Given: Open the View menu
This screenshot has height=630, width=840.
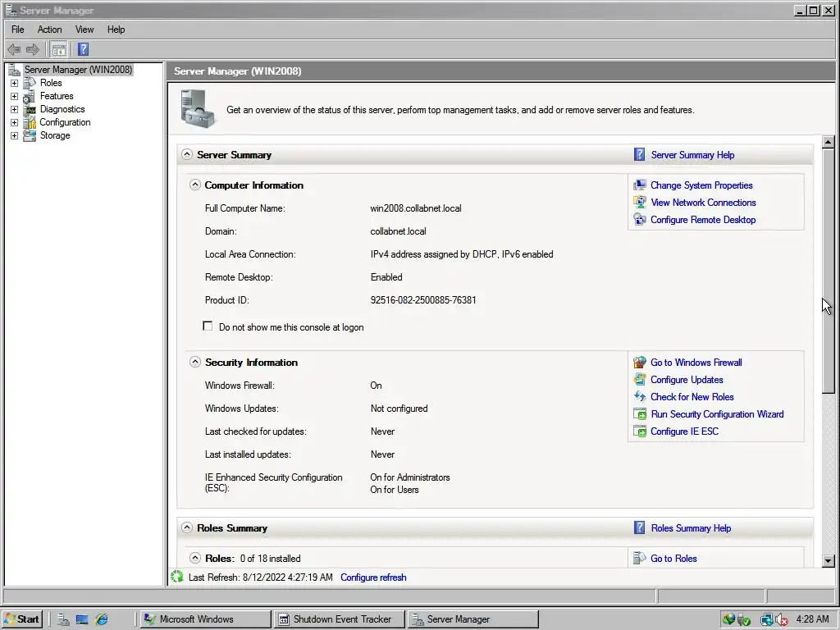Looking at the screenshot, I should coord(84,30).
